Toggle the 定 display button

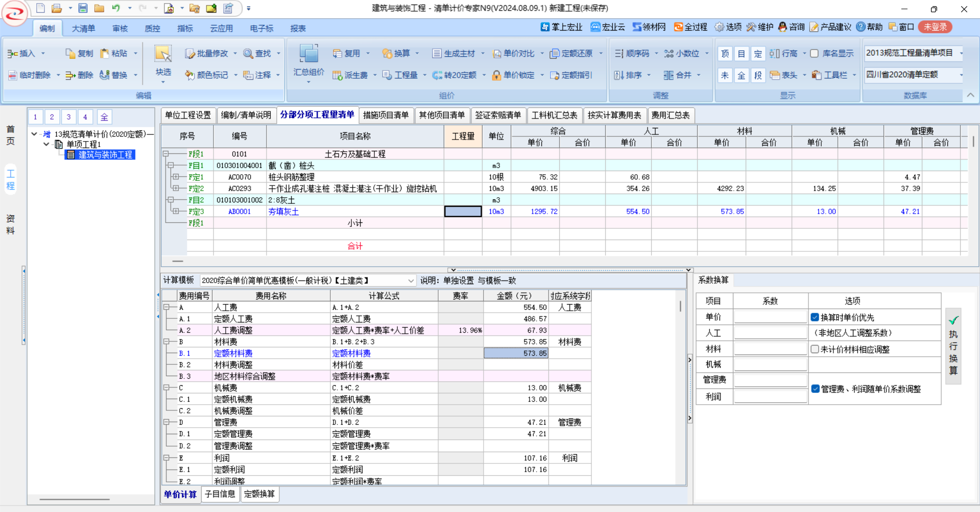758,54
